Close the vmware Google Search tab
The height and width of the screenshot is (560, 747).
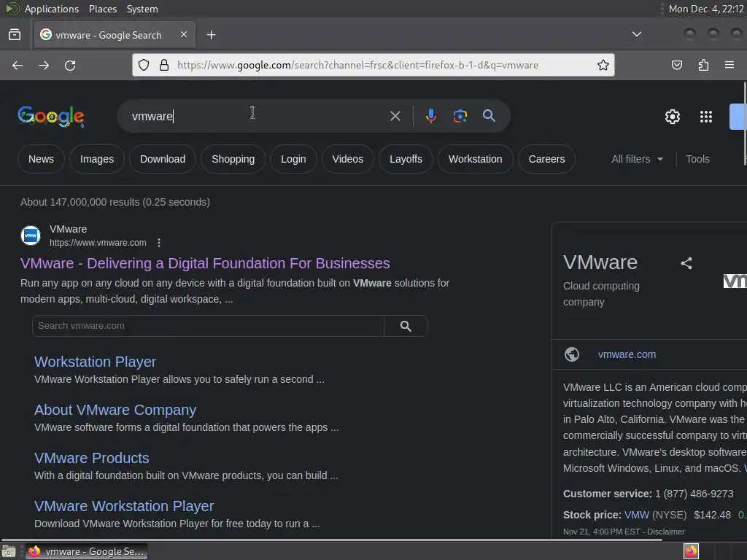pos(184,34)
